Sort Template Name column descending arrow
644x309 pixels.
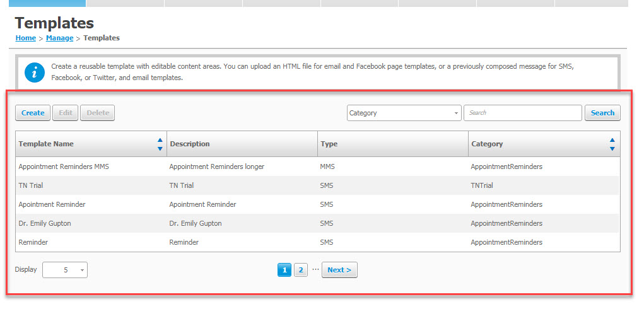(x=160, y=148)
